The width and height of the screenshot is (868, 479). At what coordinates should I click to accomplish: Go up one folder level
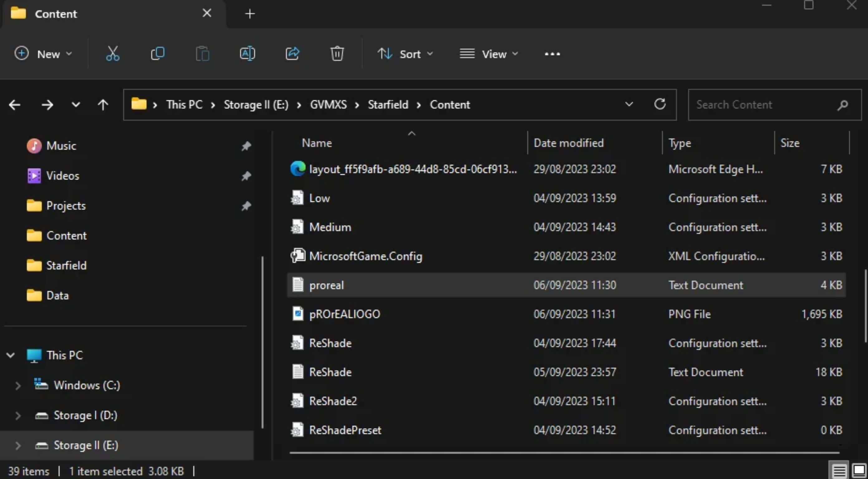tap(103, 105)
